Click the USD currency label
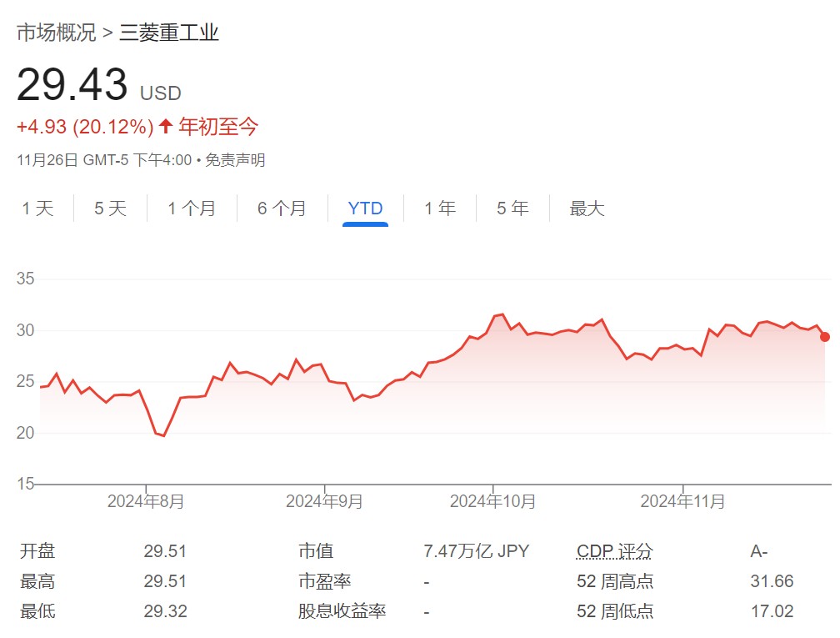Viewport: 840px width, 638px height. [x=161, y=93]
